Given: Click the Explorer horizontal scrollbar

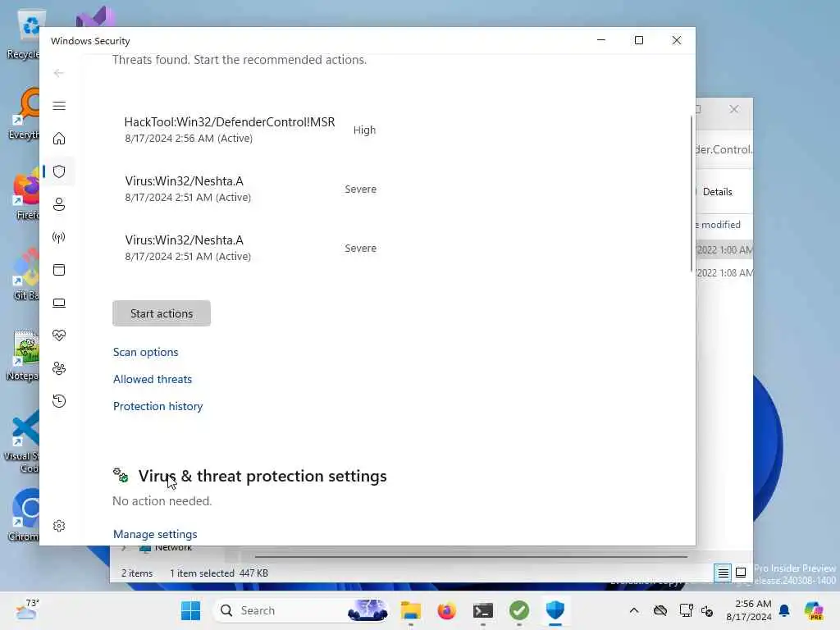Looking at the screenshot, I should point(470,557).
